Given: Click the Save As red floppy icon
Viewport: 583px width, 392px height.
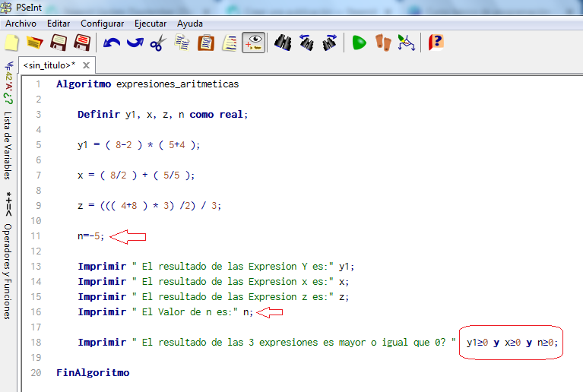Looking at the screenshot, I should point(82,43).
